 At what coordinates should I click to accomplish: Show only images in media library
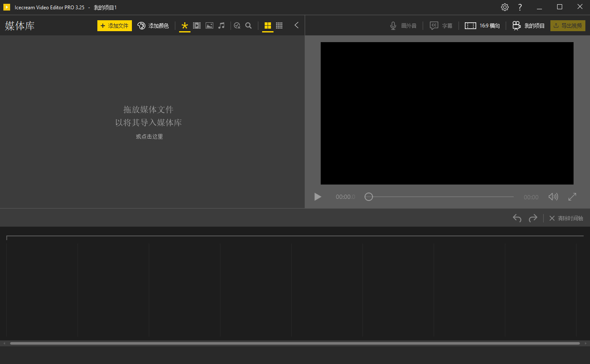(209, 25)
